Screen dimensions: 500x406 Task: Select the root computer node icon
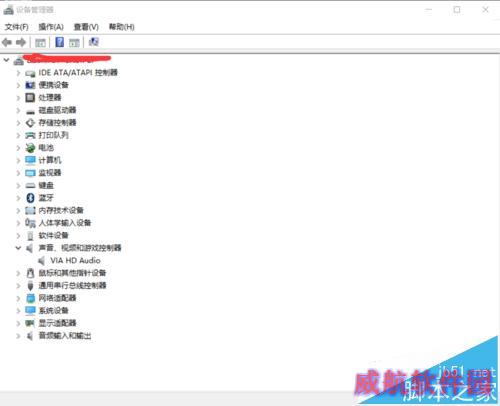point(19,61)
